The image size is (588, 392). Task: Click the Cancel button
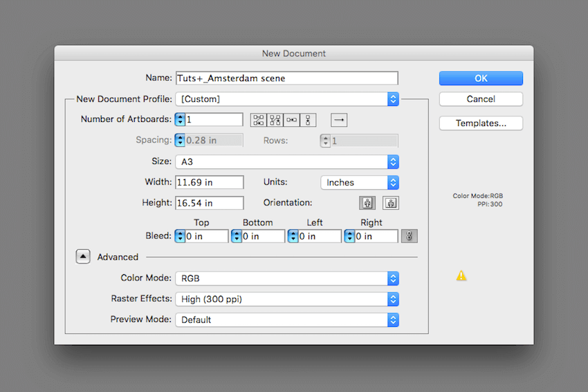coord(481,99)
